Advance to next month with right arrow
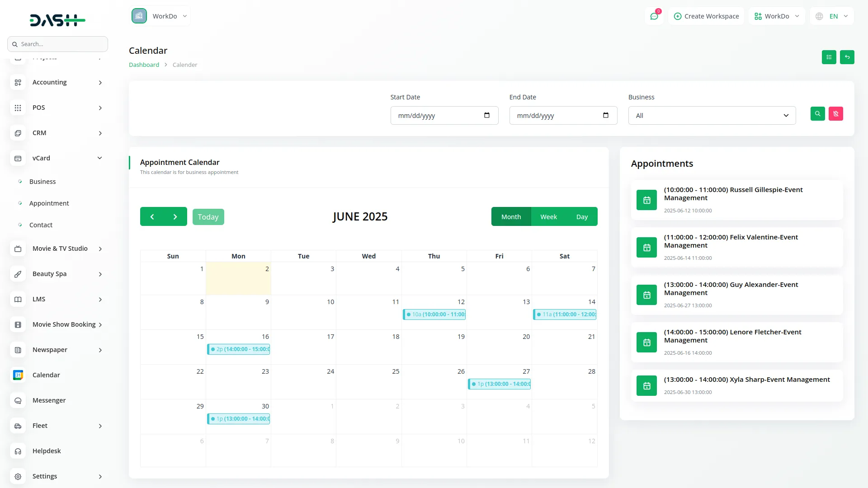 pyautogui.click(x=175, y=217)
